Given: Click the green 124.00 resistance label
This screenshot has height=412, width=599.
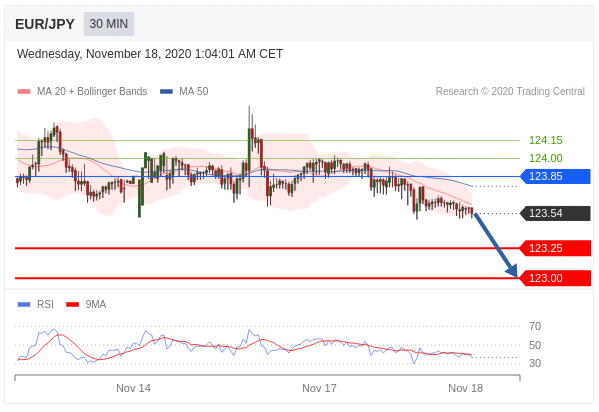Looking at the screenshot, I should (546, 158).
